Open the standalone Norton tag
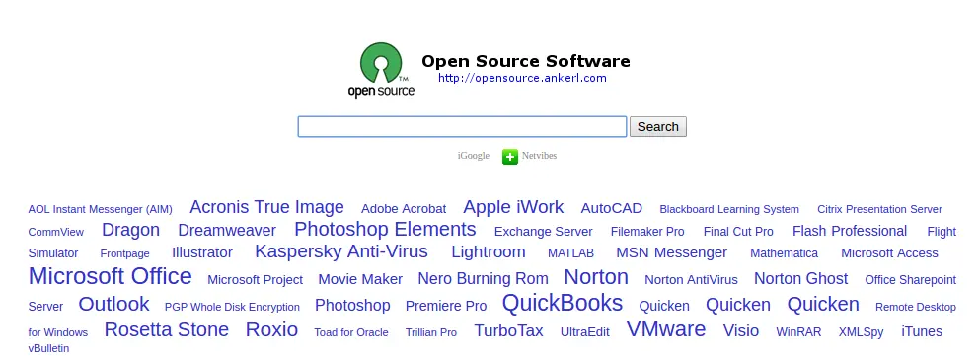This screenshot has height=356, width=980. (x=596, y=277)
